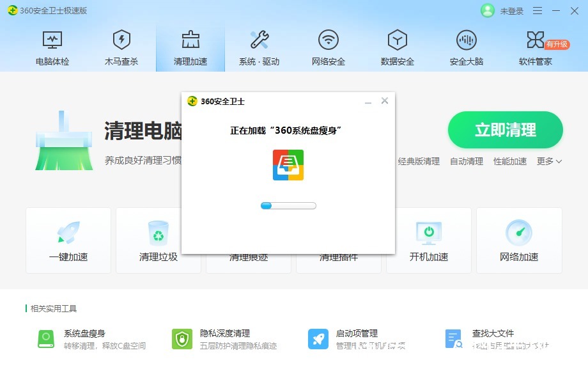The height and width of the screenshot is (371, 588).
Task: Open 安全大脑 icon
Action: pos(466,40)
